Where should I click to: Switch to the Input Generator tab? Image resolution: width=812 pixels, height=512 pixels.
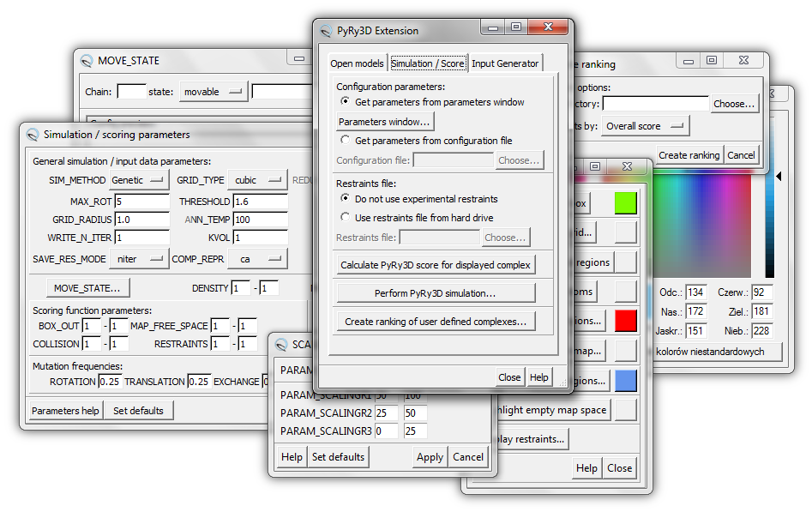505,63
